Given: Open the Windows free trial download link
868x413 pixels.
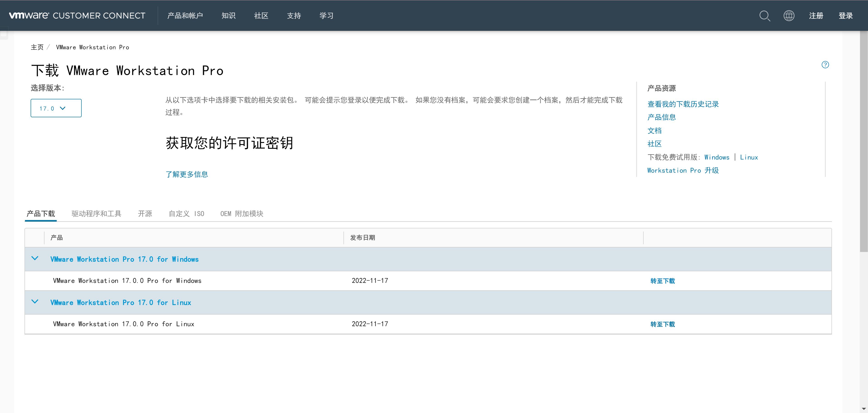Looking at the screenshot, I should tap(717, 157).
